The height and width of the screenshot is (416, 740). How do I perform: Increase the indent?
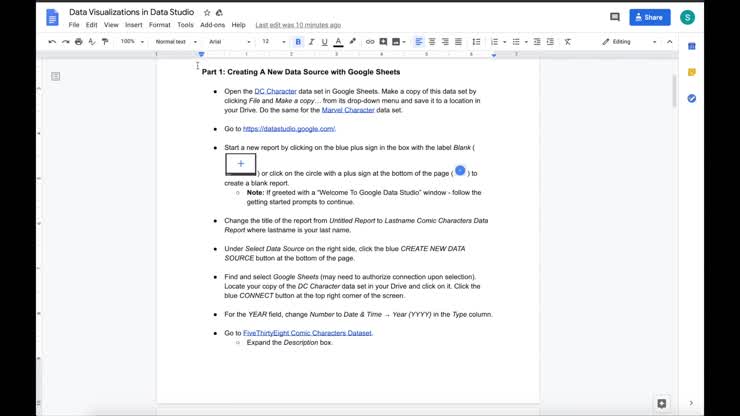[550, 42]
